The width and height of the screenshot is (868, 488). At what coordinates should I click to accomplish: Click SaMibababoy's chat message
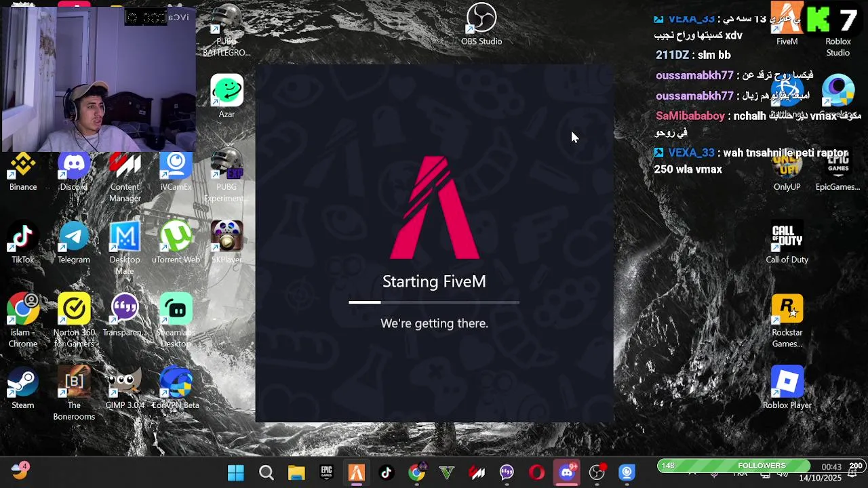(x=757, y=123)
